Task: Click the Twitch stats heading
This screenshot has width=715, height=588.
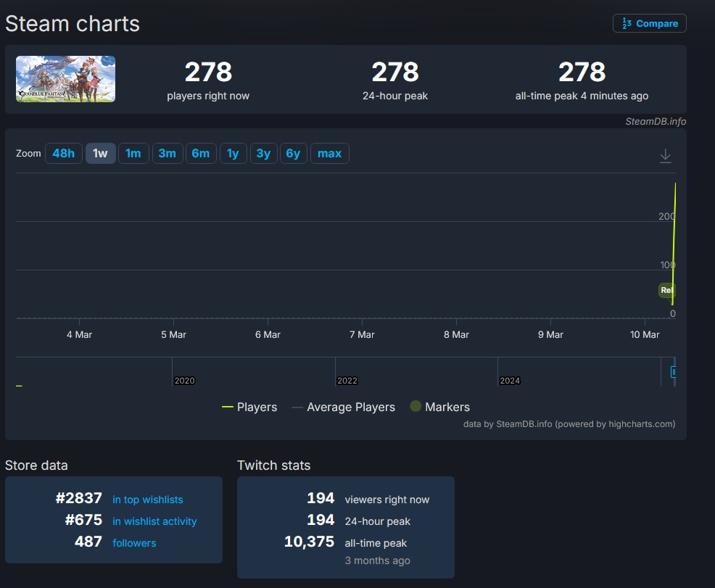Action: pos(273,465)
